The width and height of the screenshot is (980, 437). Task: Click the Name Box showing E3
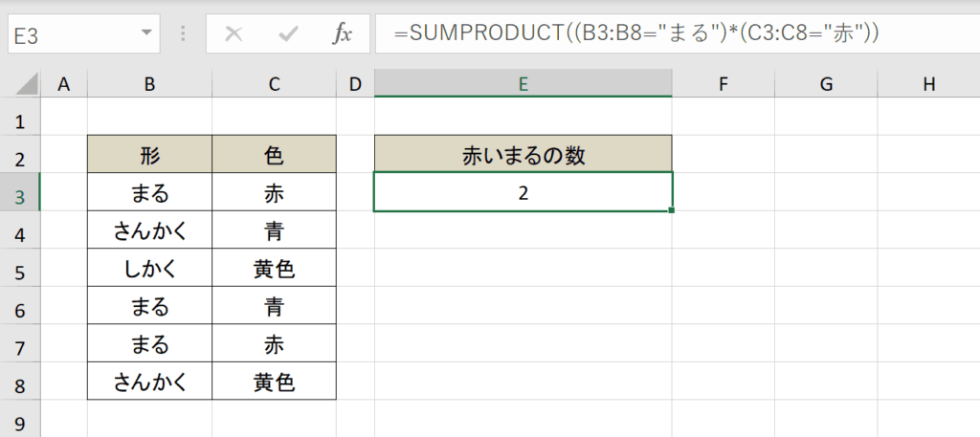coord(84,33)
